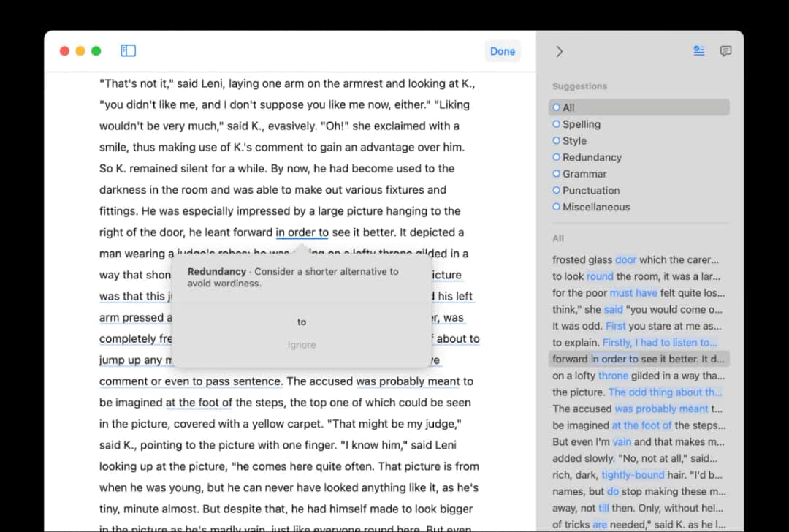789x532 pixels.
Task: Collapse suggestions panel with chevron arrow
Action: point(559,51)
